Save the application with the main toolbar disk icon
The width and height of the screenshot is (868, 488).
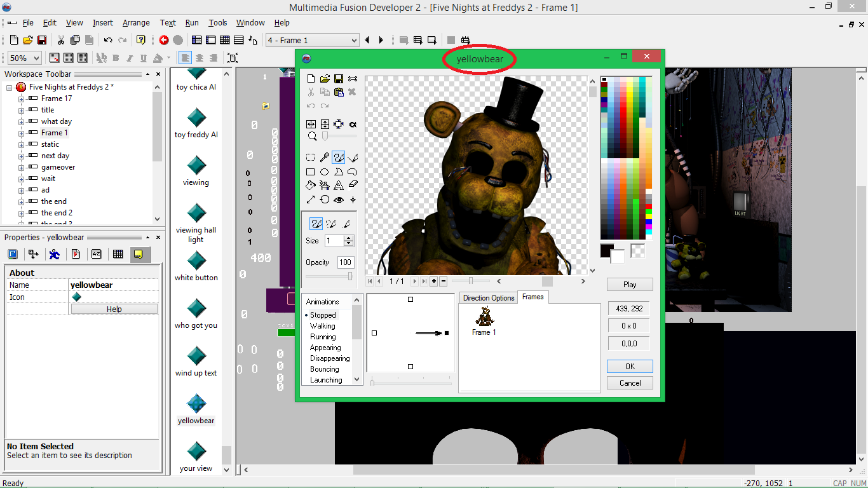click(x=42, y=40)
